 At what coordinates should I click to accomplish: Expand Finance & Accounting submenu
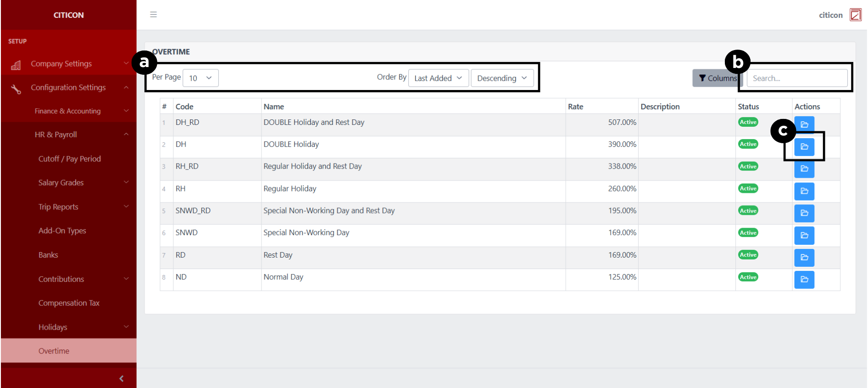68,111
